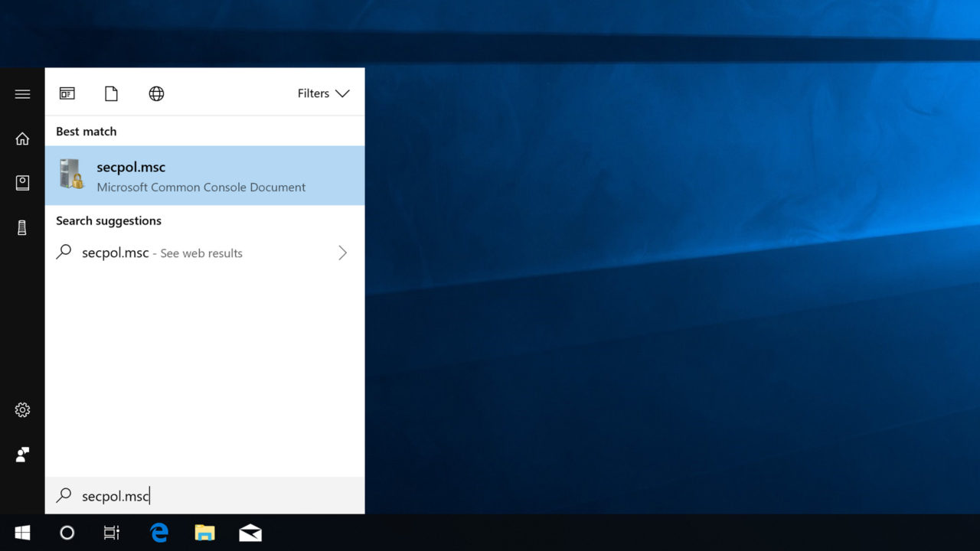This screenshot has width=980, height=551.
Task: Open Cortana settings gear
Action: (22, 410)
